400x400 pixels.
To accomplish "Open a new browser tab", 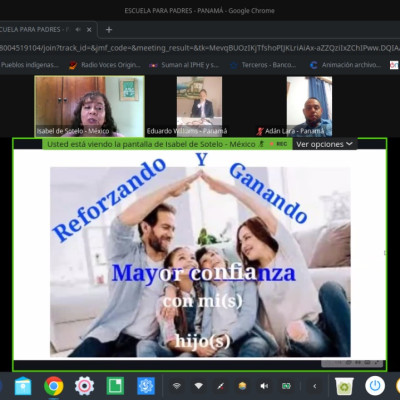I will point(109,30).
